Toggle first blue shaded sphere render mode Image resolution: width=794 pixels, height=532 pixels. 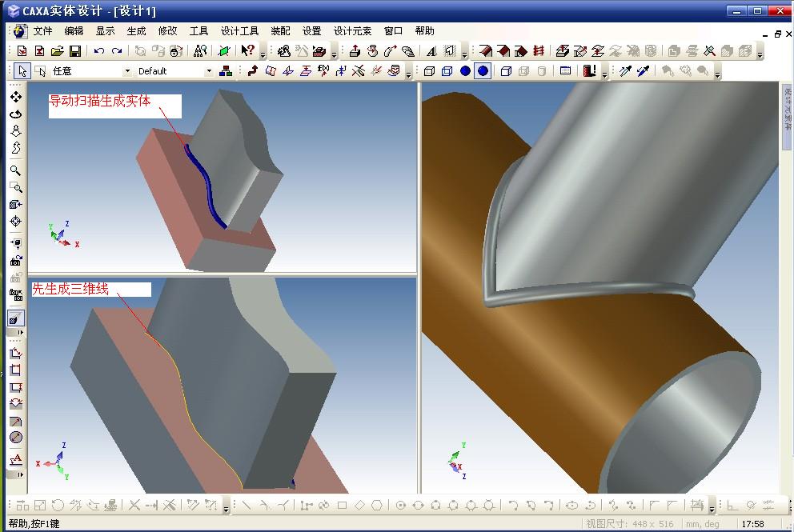tap(465, 71)
